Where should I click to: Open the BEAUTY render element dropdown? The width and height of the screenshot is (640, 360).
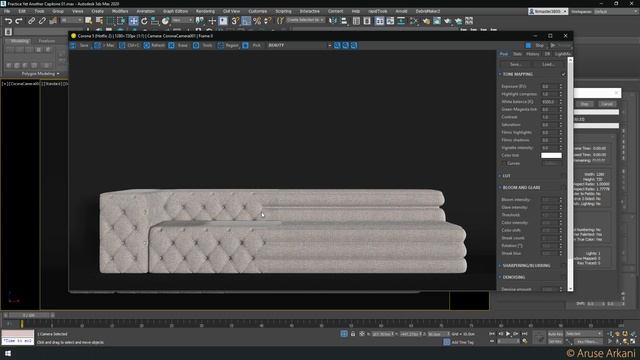point(299,45)
